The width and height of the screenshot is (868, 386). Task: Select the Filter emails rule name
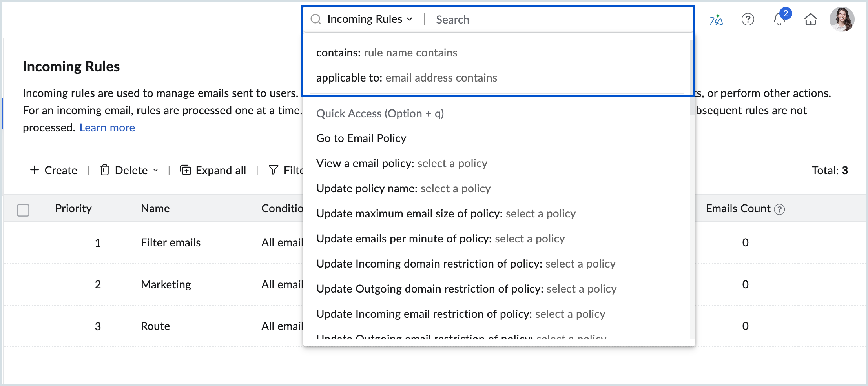(x=171, y=242)
